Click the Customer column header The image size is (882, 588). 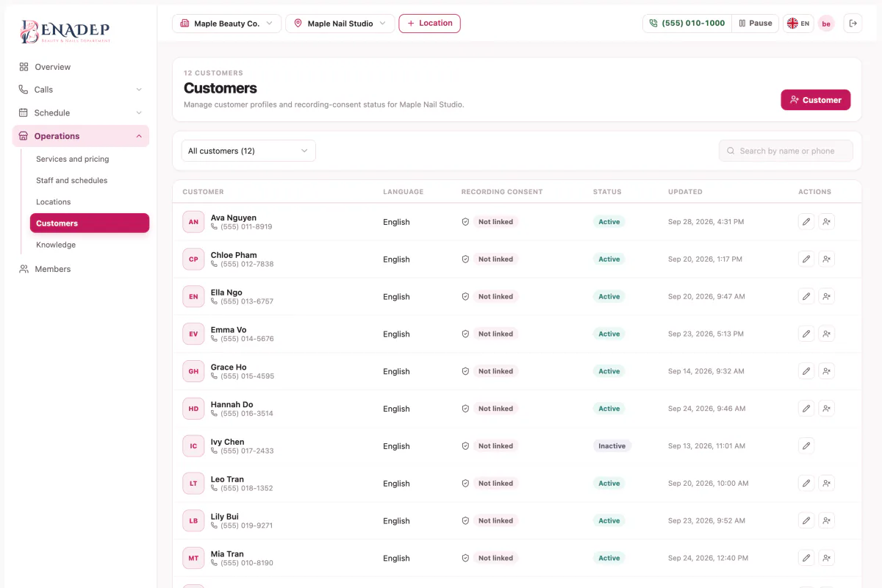203,192
